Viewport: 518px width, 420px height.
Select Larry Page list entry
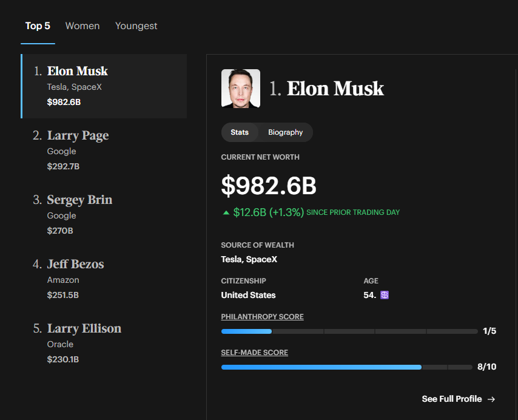click(x=104, y=151)
